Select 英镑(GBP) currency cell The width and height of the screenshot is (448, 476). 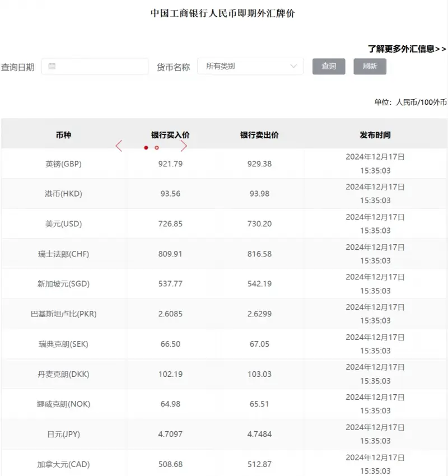click(x=63, y=164)
